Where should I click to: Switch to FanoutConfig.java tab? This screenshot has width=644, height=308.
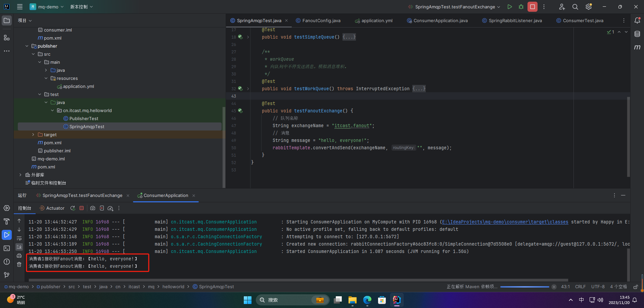[318, 20]
